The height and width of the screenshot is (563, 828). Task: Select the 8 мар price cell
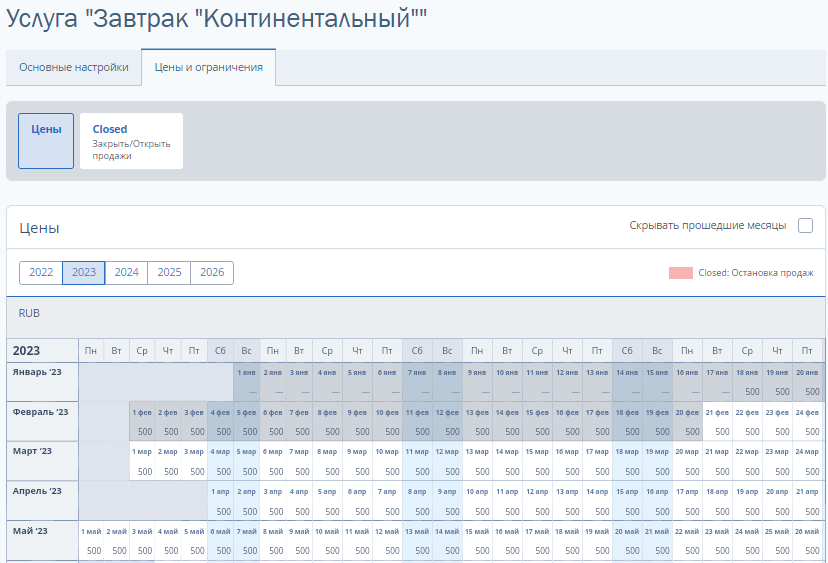coord(327,461)
